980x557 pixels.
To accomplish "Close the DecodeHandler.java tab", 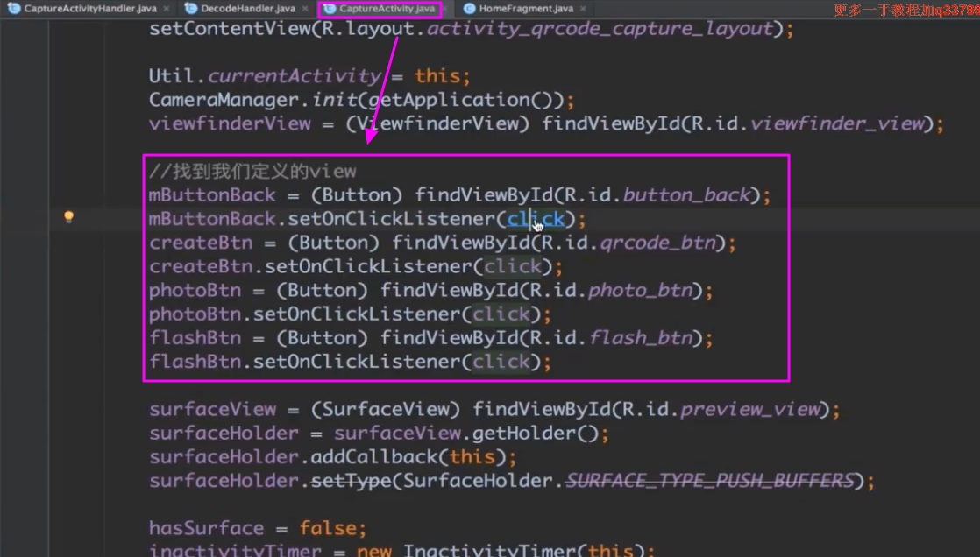I will [305, 8].
